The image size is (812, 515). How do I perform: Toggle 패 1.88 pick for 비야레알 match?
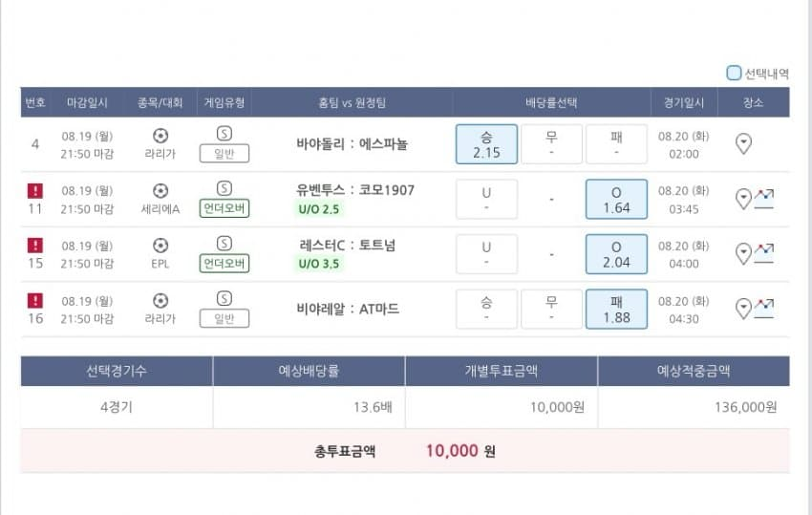[616, 309]
